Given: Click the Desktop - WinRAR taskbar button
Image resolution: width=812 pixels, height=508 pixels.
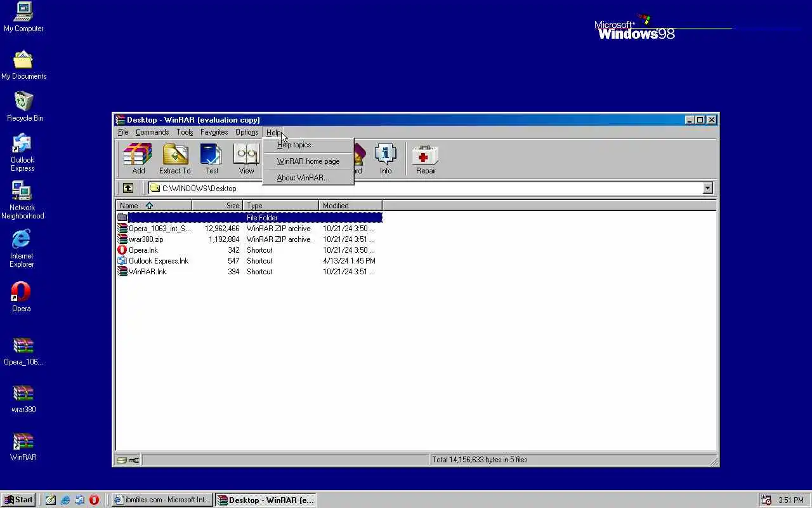Looking at the screenshot, I should pos(265,500).
